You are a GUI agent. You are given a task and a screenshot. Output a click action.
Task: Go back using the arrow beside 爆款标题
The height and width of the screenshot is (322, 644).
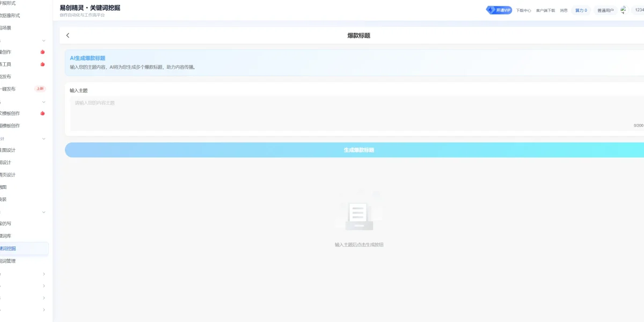(68, 35)
